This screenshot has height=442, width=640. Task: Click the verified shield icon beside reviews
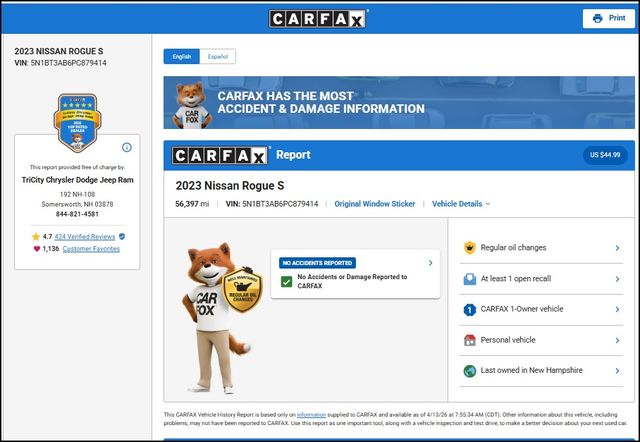pyautogui.click(x=122, y=237)
